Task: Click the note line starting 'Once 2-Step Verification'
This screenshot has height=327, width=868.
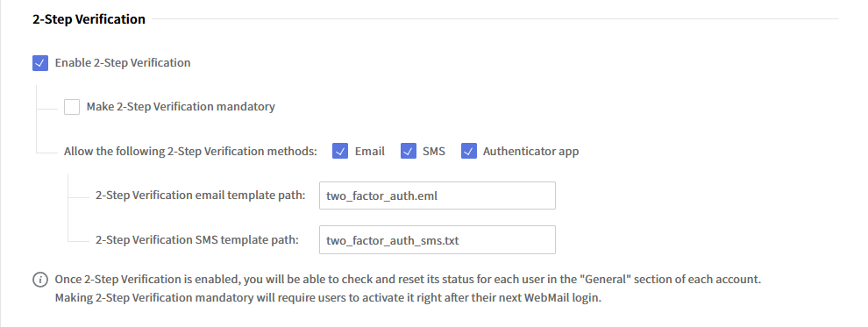Action: [x=408, y=280]
